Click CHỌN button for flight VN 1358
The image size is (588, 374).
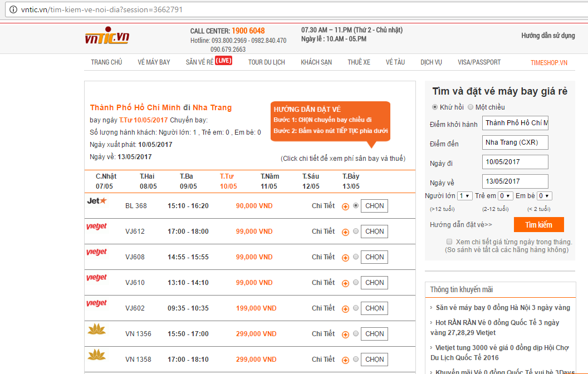[x=374, y=360]
